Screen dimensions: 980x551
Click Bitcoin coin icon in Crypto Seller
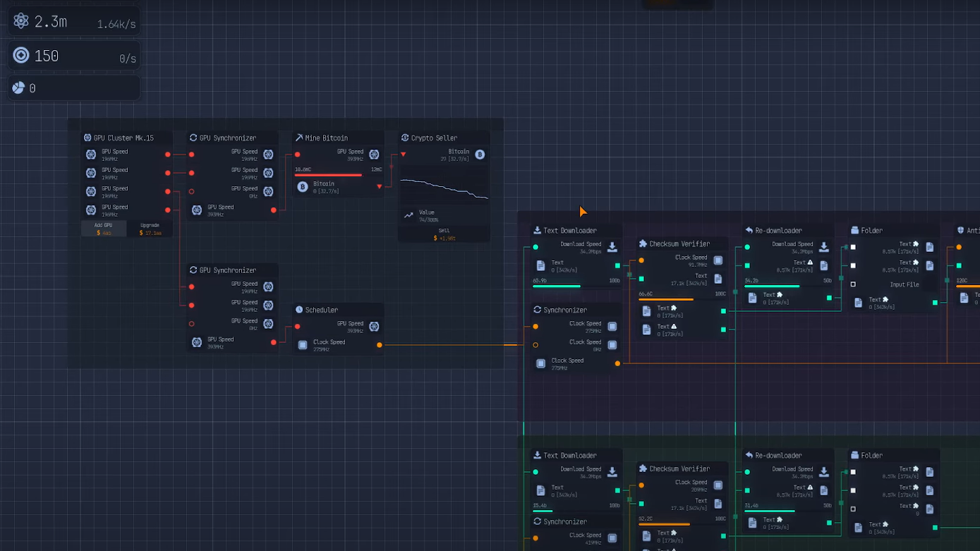tap(480, 155)
